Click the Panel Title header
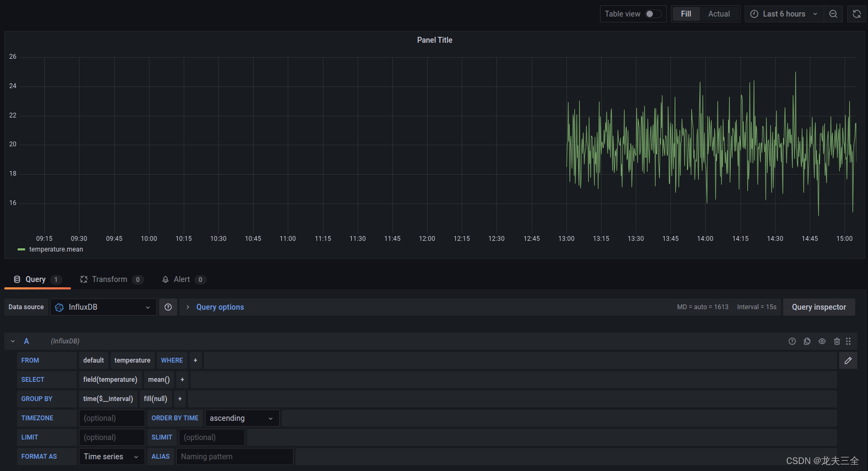Screen dimensions: 868x471 click(435, 40)
